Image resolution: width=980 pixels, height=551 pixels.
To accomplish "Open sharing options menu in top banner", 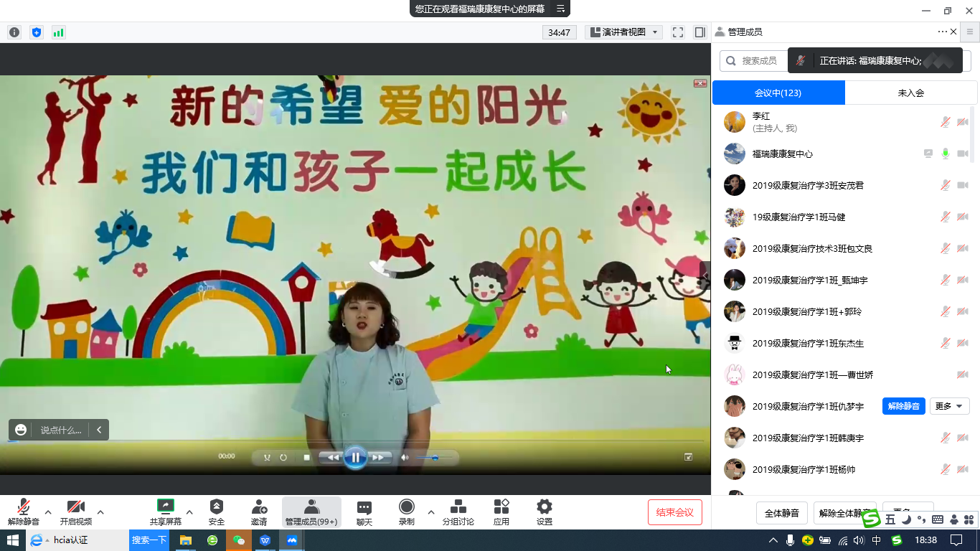I will [x=561, y=9].
